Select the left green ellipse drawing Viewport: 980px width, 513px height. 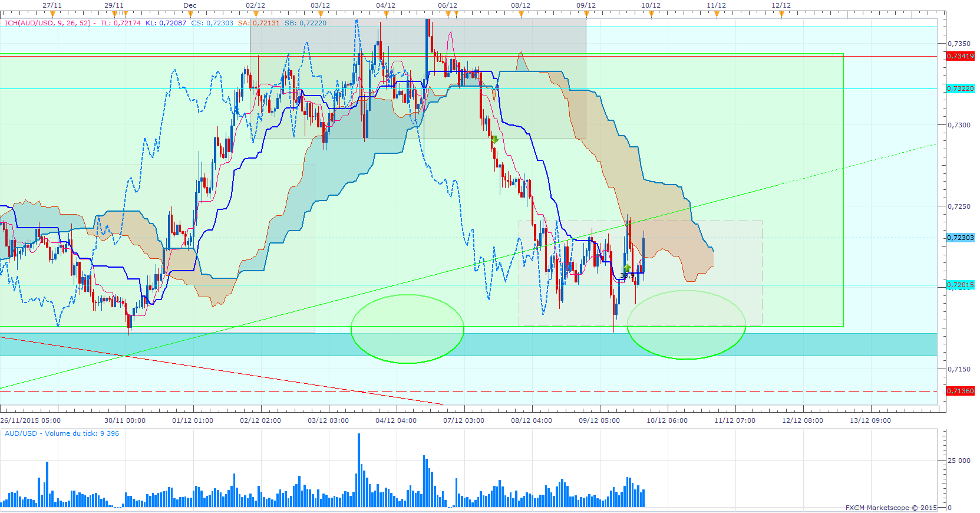coord(407,328)
